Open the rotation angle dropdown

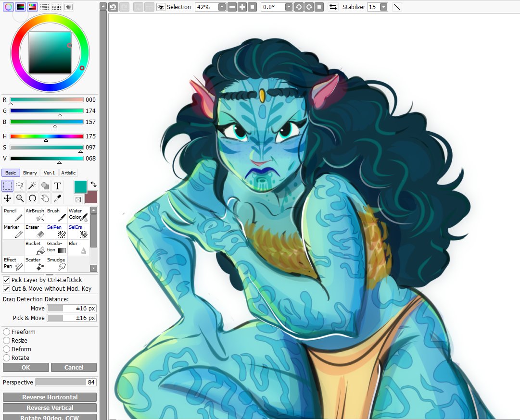point(289,7)
